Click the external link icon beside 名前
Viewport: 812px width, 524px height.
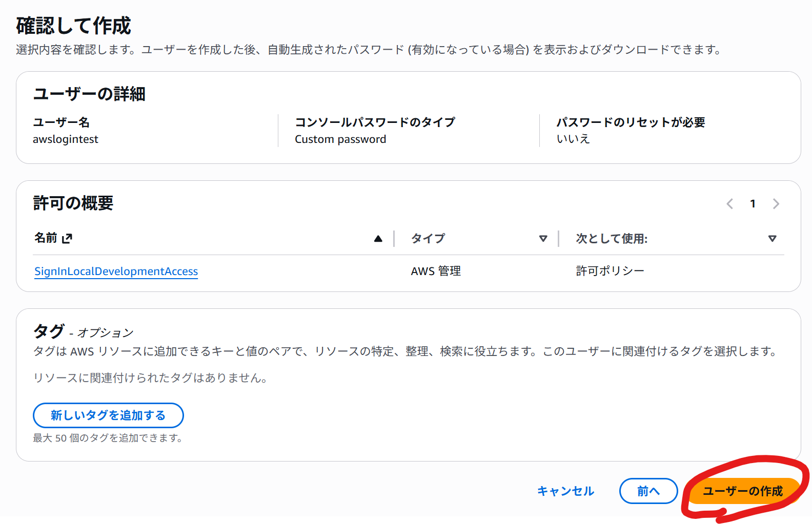pos(67,238)
